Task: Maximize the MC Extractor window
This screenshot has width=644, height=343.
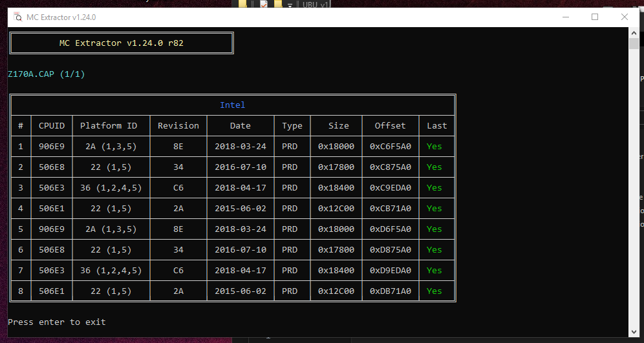Action: pyautogui.click(x=595, y=17)
